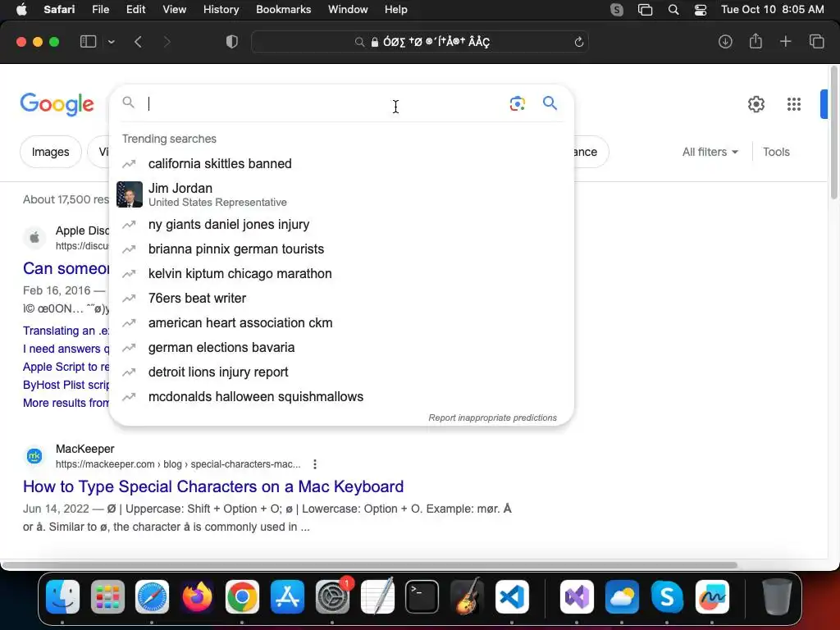The image size is (840, 630).
Task: Open GarageBand from the Dock
Action: coord(467,596)
